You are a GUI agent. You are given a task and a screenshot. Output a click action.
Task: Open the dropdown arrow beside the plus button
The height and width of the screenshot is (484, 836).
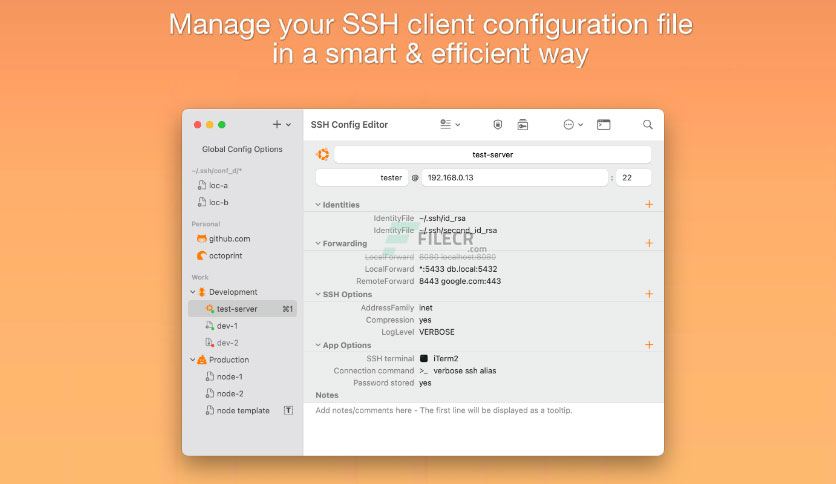(288, 125)
